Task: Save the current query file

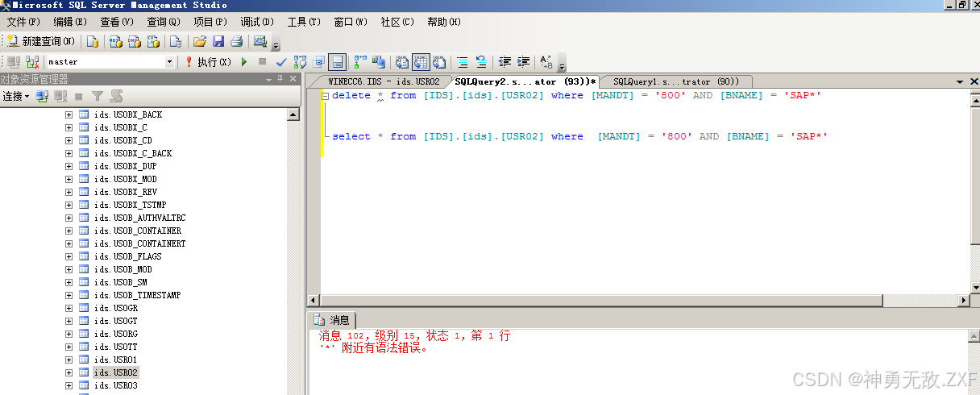Action: click(x=218, y=41)
